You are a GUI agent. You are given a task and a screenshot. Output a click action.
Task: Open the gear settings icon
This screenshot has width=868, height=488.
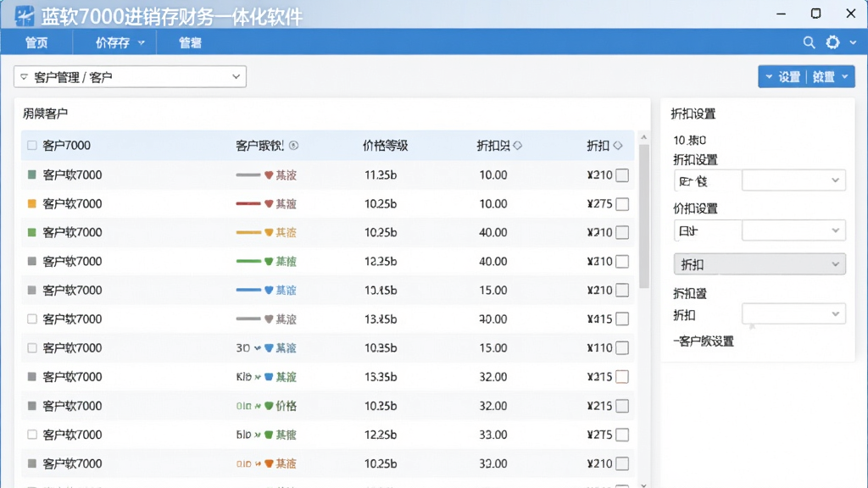(x=832, y=42)
